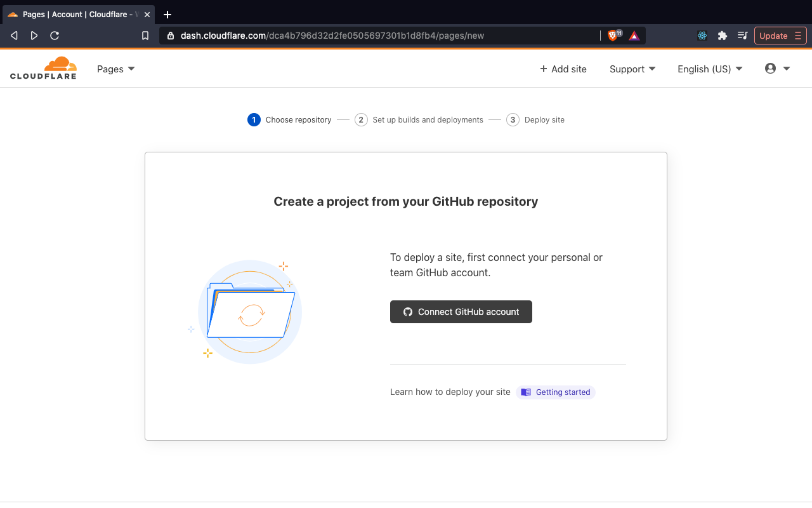Open the browser extensions puzzle icon
The height and width of the screenshot is (508, 812).
pos(723,36)
